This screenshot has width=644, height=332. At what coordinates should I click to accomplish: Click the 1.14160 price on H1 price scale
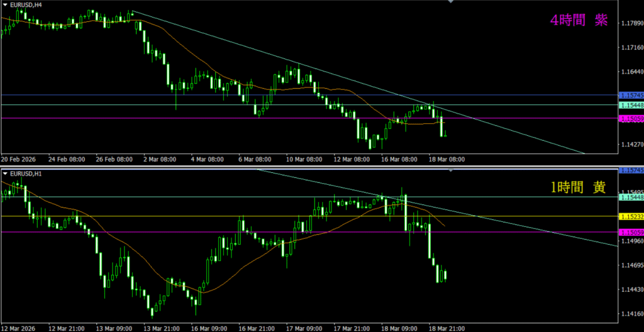tap(631, 313)
